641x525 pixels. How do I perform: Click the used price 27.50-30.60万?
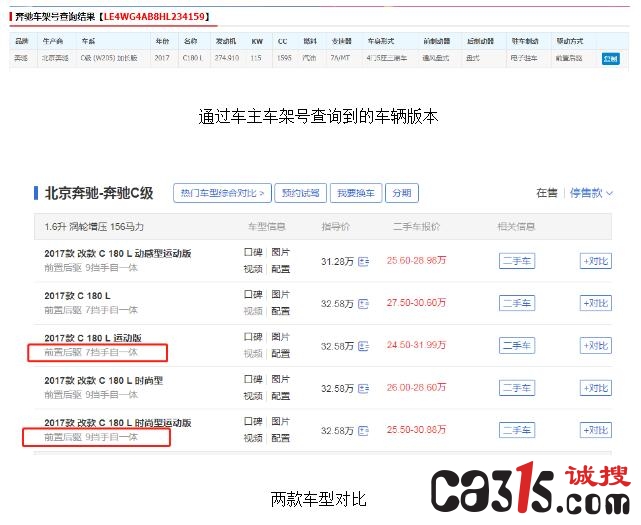416,303
